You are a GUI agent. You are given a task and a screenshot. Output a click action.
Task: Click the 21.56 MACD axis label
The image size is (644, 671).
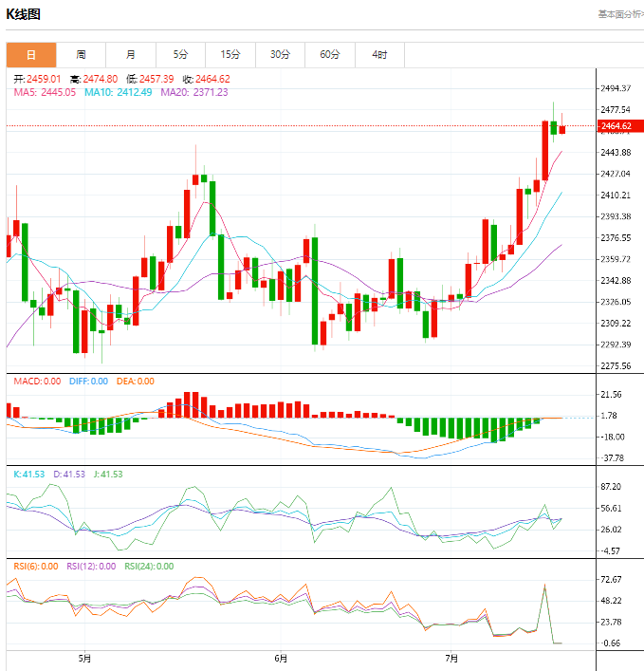coord(611,395)
